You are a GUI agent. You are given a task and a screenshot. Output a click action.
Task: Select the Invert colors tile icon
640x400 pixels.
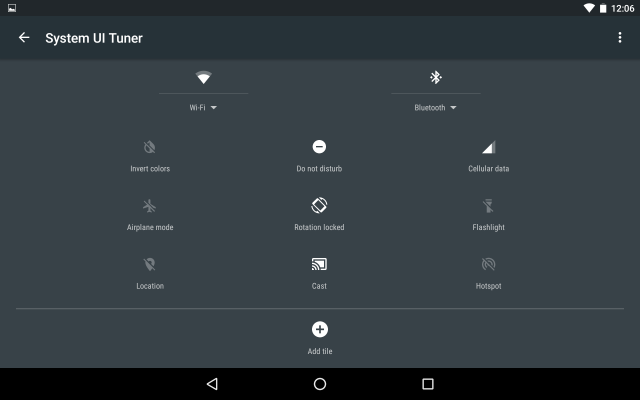coord(150,147)
